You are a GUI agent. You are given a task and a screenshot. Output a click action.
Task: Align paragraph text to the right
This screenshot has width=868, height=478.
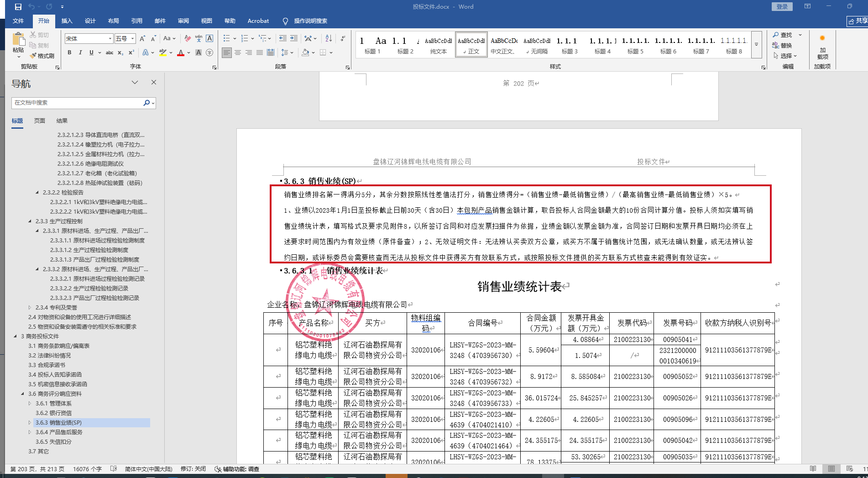click(x=249, y=53)
